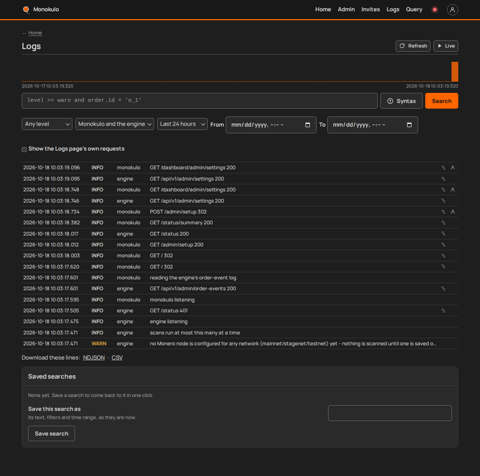This screenshot has height=476, width=480.
Task: Select the POST /admin/setup 302 log line
Action: tap(239, 212)
